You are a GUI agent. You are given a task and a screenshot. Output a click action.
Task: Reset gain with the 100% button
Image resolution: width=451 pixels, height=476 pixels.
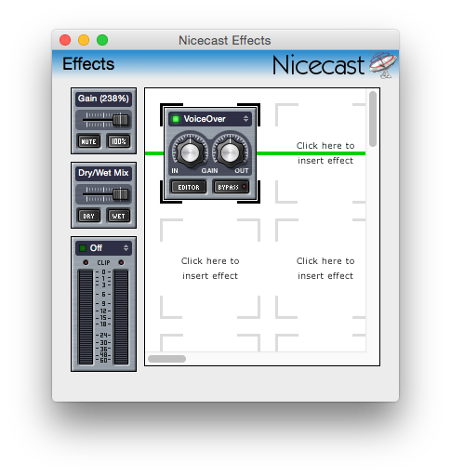pos(119,141)
